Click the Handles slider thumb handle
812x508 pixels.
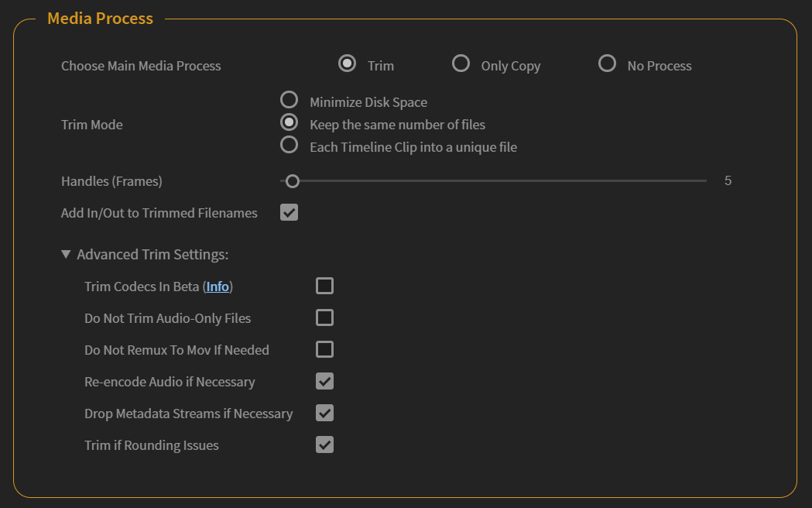click(x=292, y=181)
